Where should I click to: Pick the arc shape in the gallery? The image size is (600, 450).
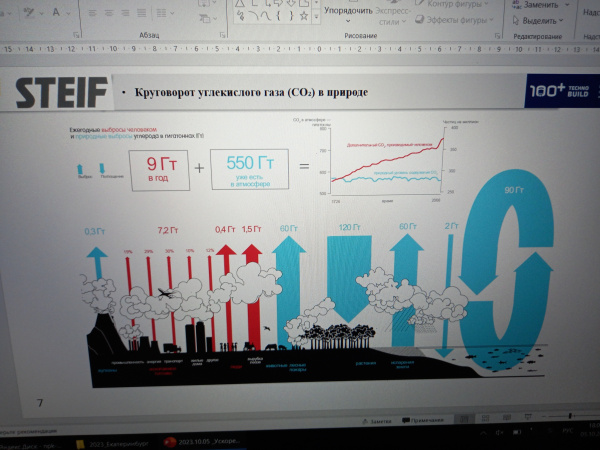[253, 16]
